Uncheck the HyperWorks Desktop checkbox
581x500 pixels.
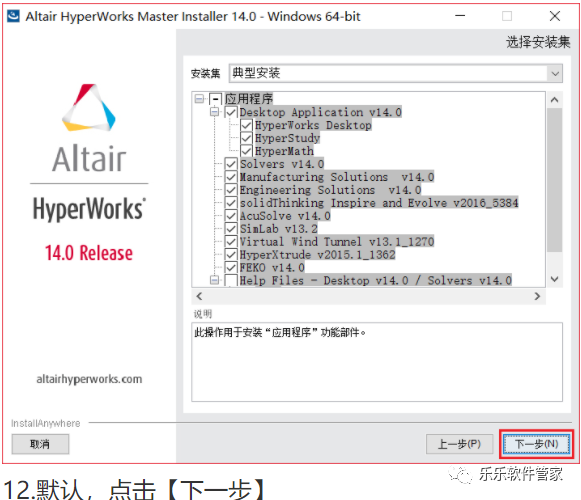(246, 125)
